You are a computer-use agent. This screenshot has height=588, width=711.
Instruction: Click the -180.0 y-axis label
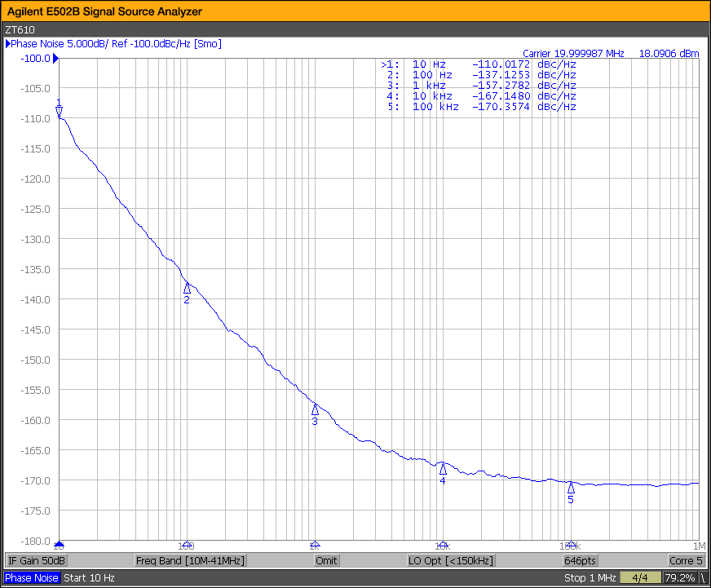(x=35, y=541)
